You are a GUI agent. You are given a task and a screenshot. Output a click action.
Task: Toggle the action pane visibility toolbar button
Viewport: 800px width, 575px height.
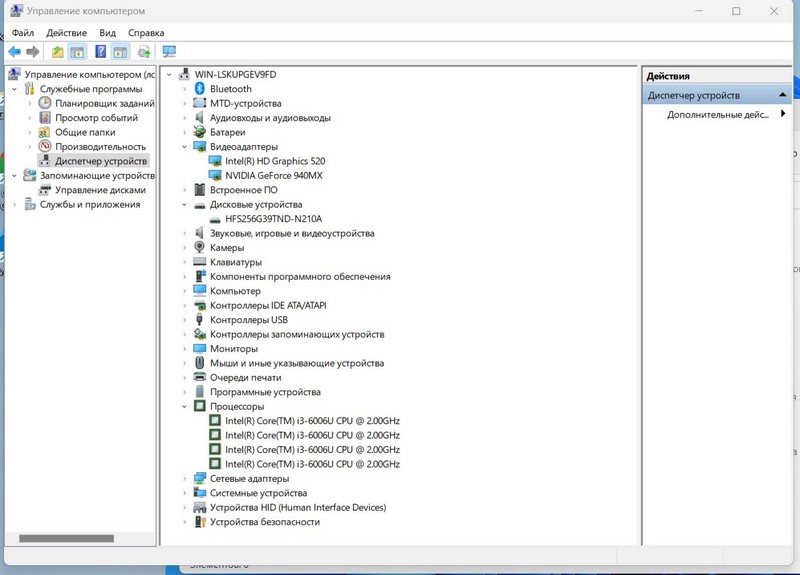coord(120,52)
